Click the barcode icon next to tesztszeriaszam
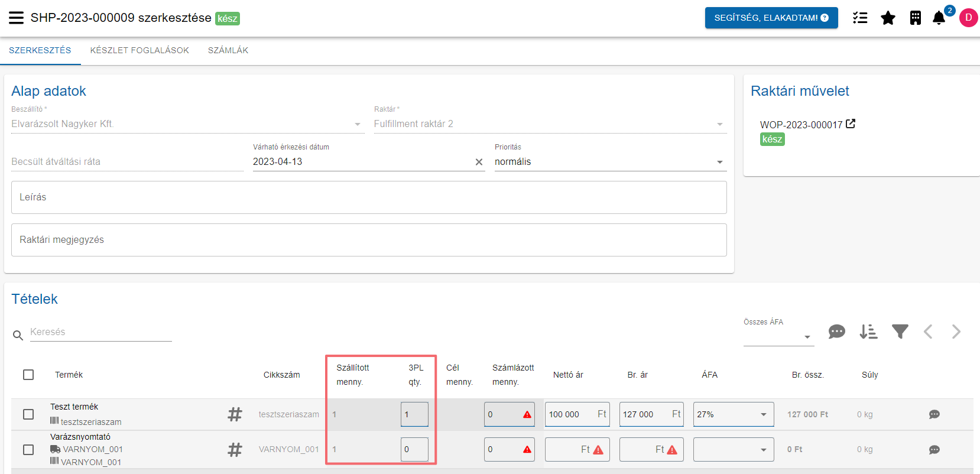This screenshot has height=474, width=980. [54, 421]
